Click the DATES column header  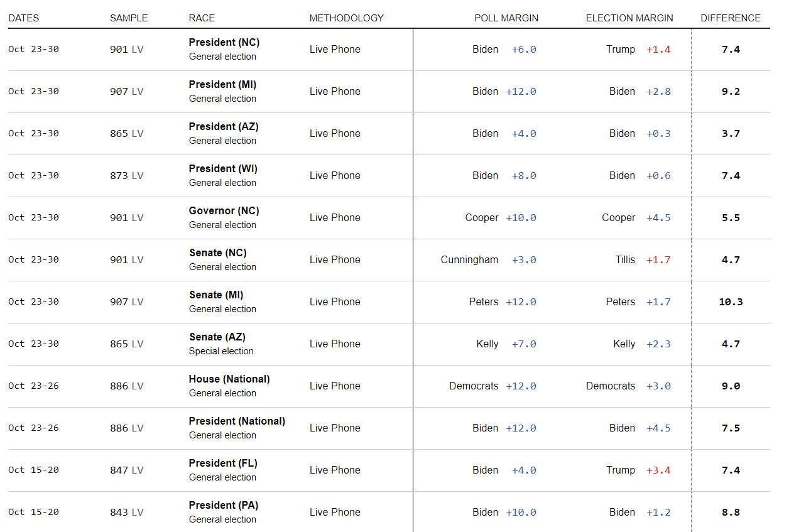pos(23,18)
